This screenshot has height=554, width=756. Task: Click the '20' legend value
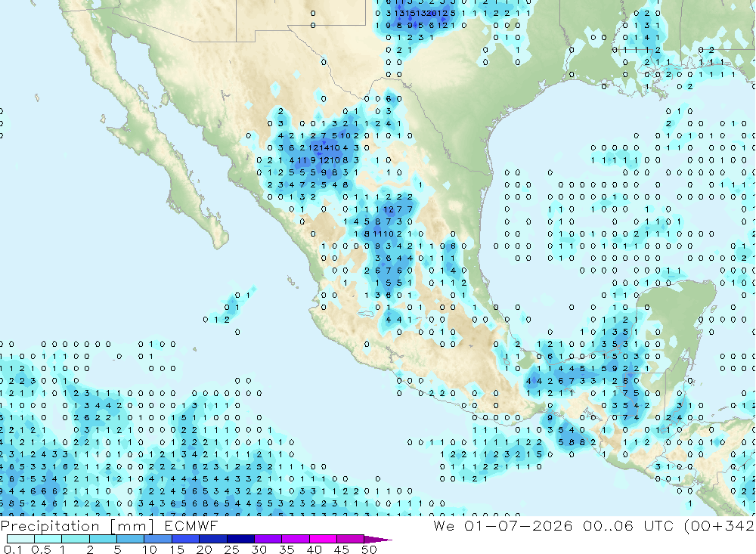point(204,549)
